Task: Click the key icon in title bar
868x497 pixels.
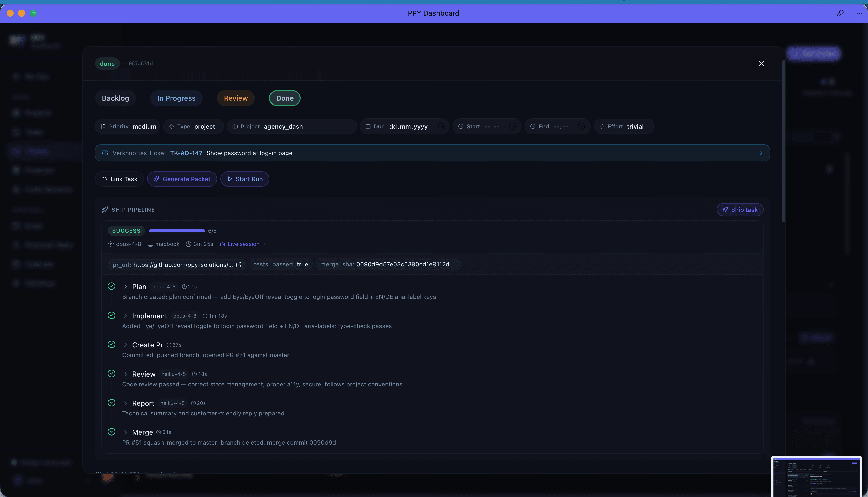Action: coord(840,13)
